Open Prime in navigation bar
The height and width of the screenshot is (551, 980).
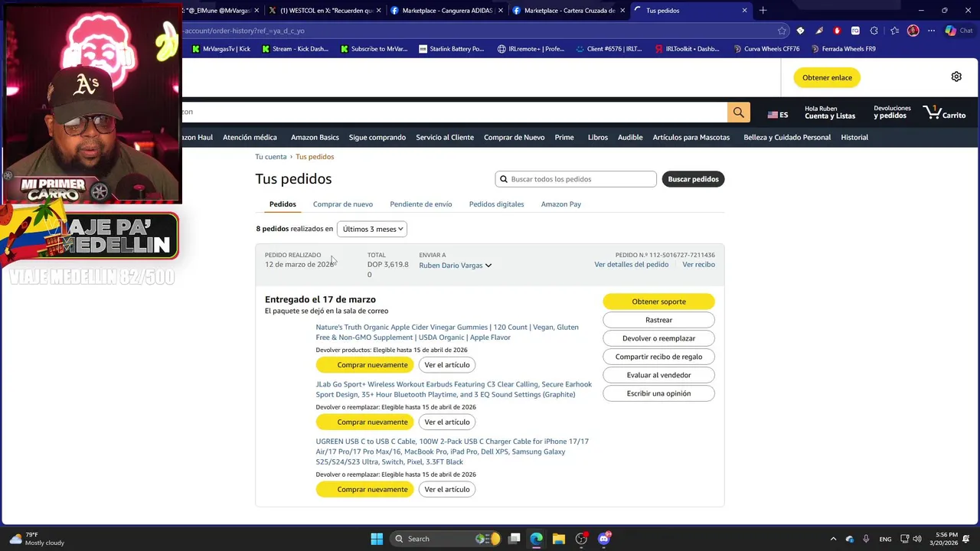[x=564, y=138]
